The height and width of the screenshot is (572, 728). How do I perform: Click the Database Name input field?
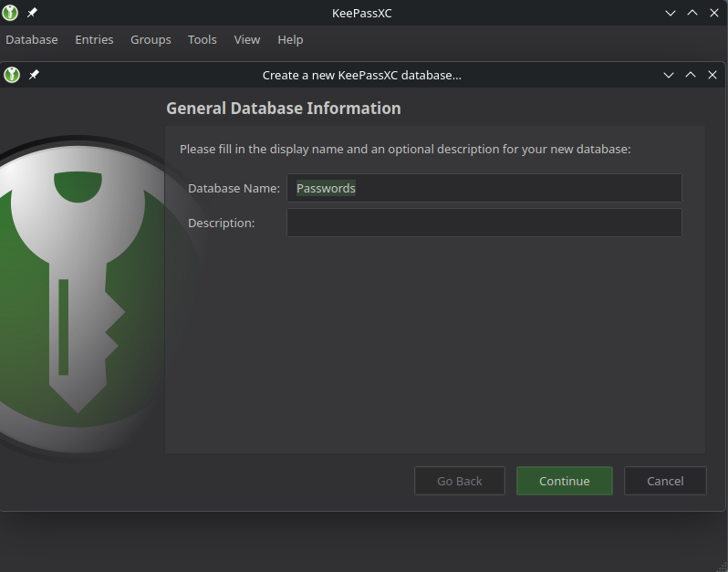pyautogui.click(x=484, y=188)
